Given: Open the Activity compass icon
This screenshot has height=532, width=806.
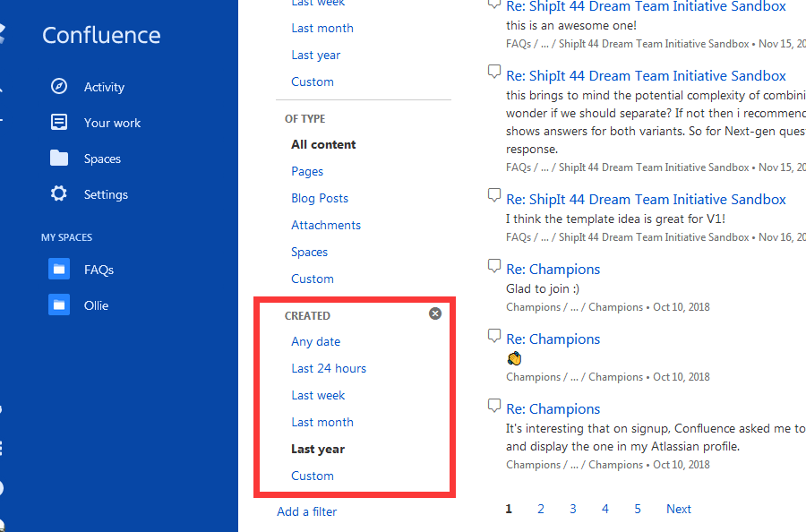Looking at the screenshot, I should click(x=59, y=86).
